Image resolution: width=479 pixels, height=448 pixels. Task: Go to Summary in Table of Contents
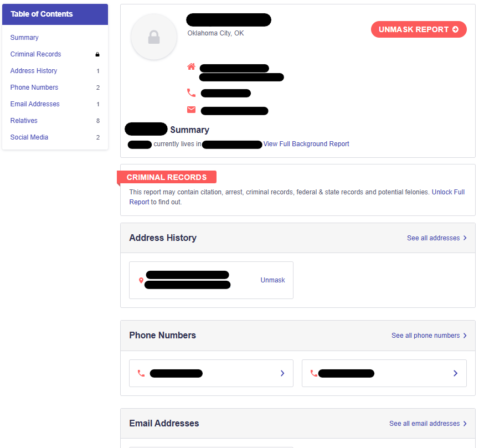click(x=24, y=38)
